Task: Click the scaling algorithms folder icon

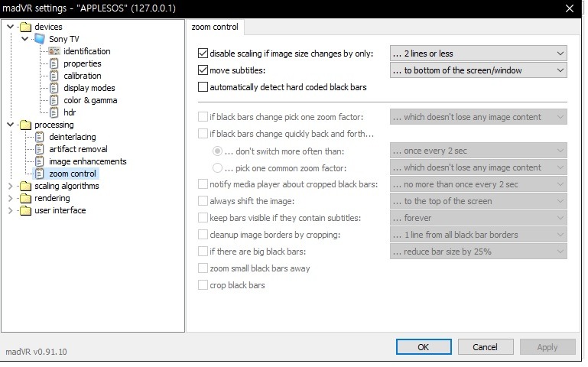Action: (x=25, y=186)
